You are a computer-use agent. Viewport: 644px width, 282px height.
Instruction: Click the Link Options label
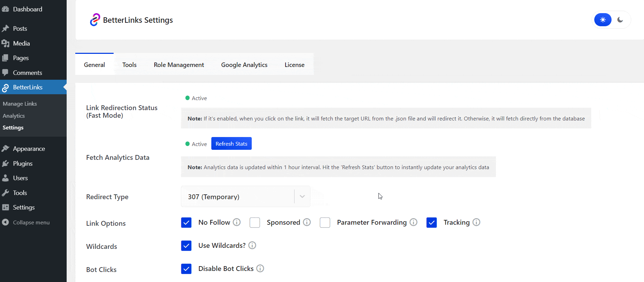[106, 223]
